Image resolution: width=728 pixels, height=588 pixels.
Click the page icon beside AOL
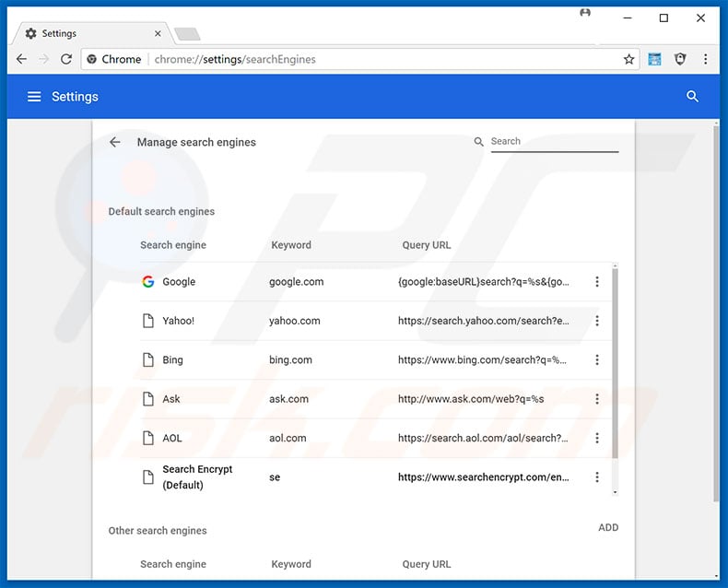[148, 438]
